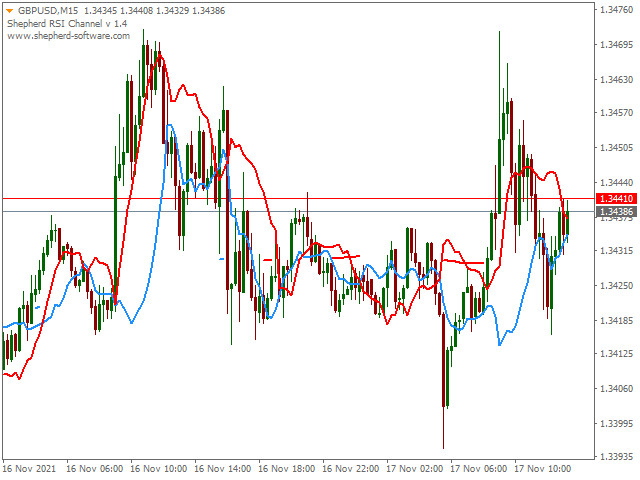Open the www.shepherd-software.com link text
The width and height of the screenshot is (640, 480).
click(x=69, y=36)
